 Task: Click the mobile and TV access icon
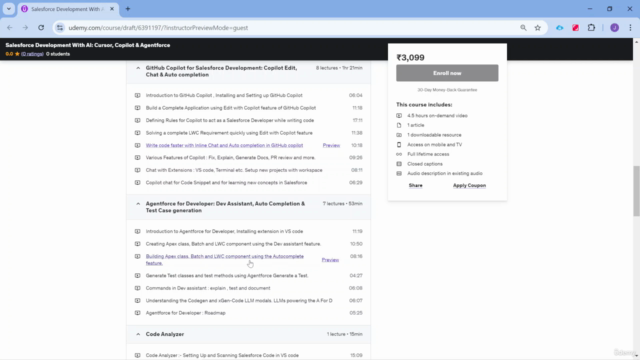399,144
